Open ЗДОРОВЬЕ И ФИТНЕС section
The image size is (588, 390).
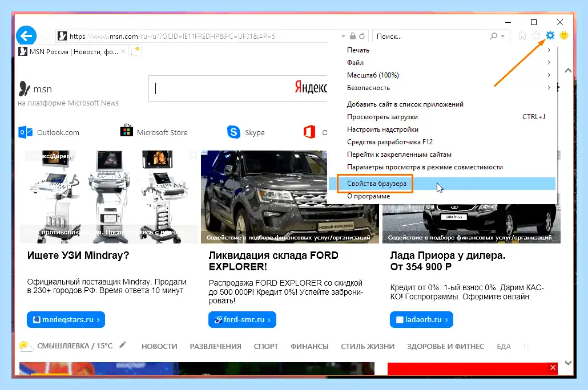coord(445,347)
